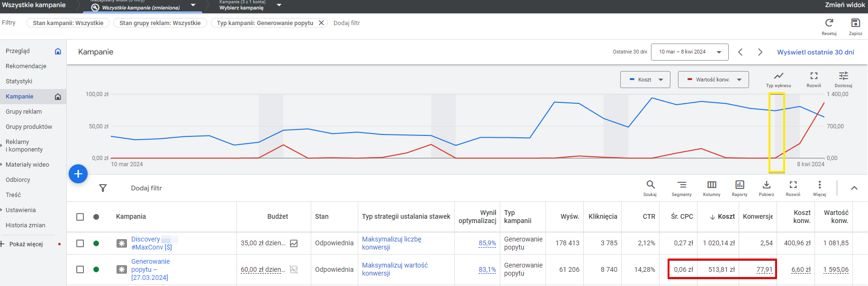The height and width of the screenshot is (286, 868).
Task: Open Rekomendacje in the left menu
Action: (26, 66)
